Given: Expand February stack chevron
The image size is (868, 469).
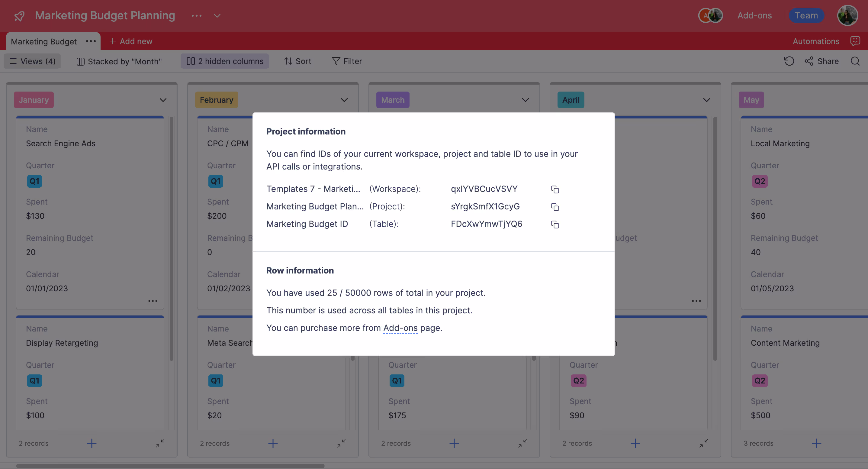Looking at the screenshot, I should pyautogui.click(x=344, y=100).
